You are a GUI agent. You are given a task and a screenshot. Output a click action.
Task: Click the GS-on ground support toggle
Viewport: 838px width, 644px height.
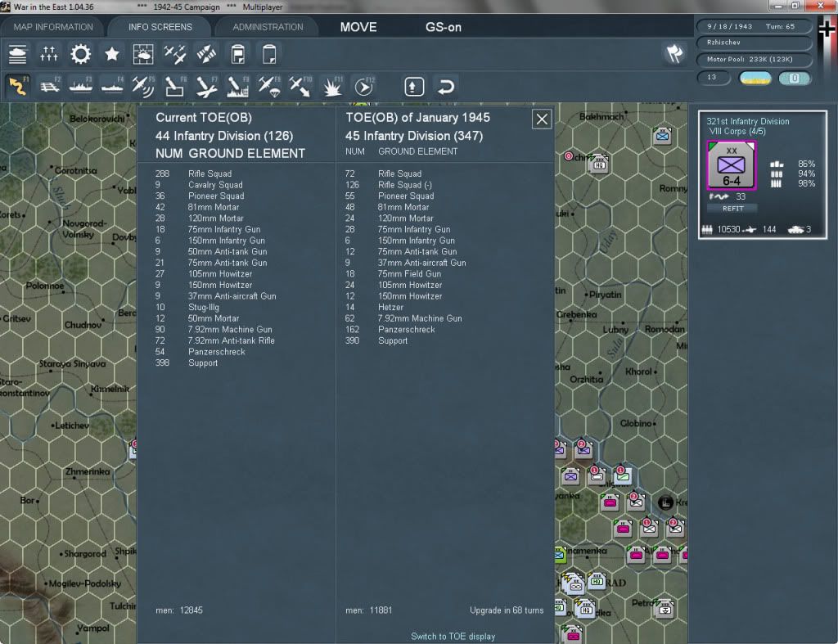click(x=443, y=27)
